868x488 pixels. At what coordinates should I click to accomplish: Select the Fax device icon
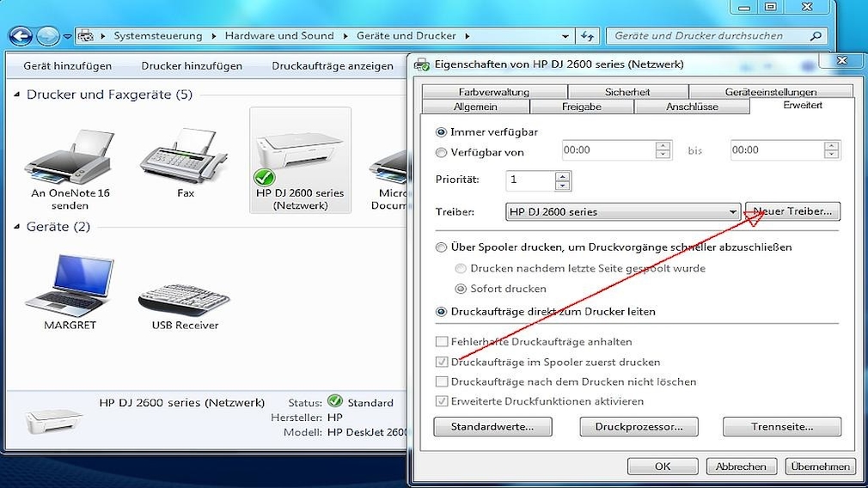point(185,157)
